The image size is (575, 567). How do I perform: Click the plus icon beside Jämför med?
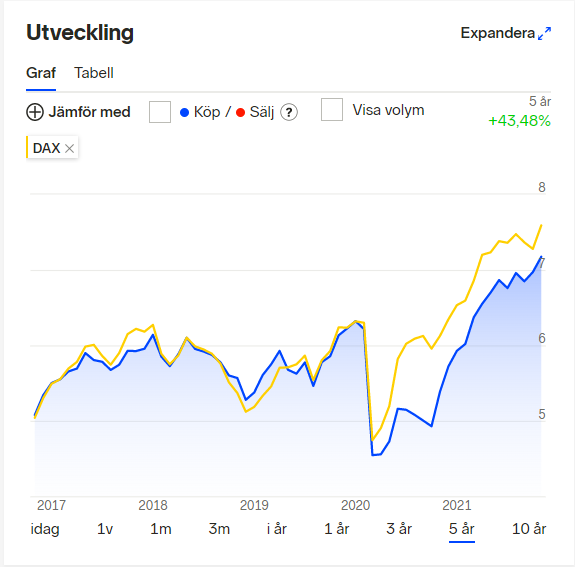(x=35, y=112)
